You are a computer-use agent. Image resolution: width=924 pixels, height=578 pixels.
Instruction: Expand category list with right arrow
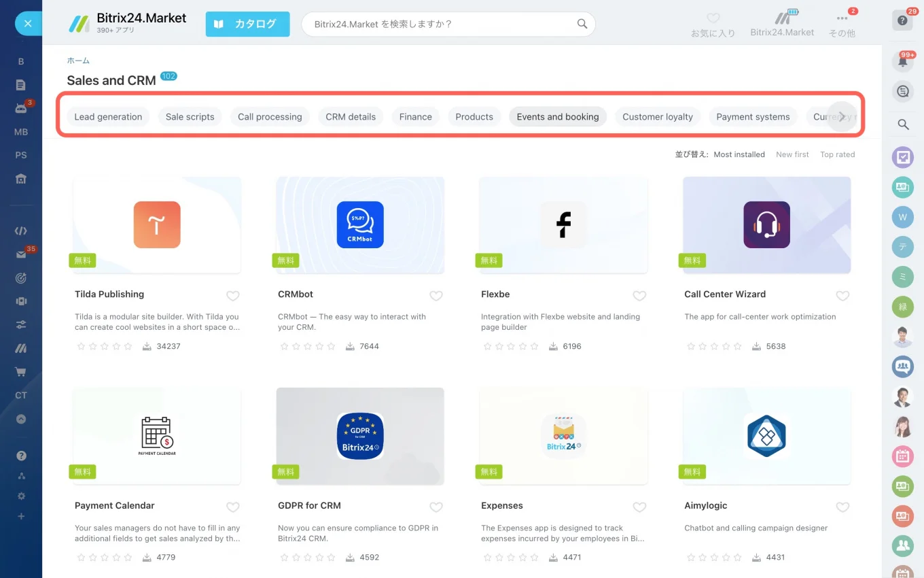(x=842, y=116)
